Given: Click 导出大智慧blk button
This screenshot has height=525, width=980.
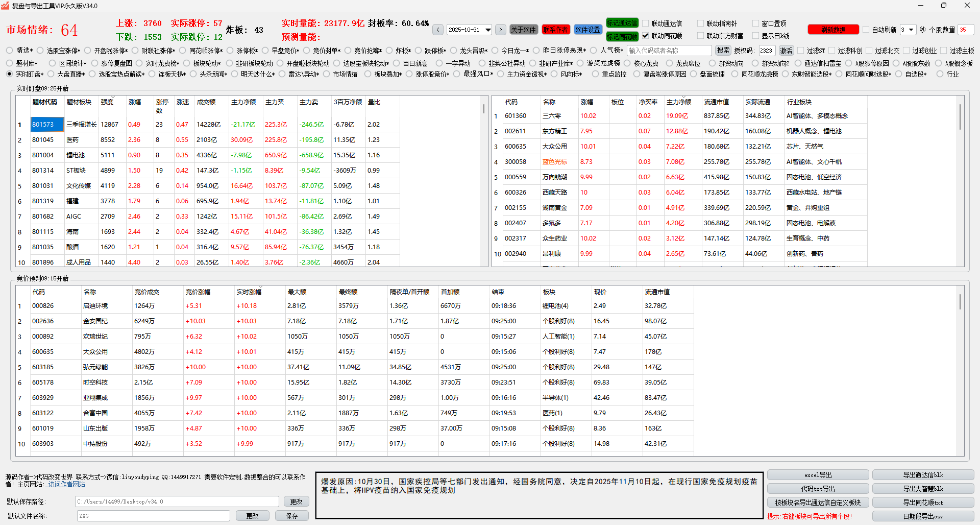Looking at the screenshot, I should pyautogui.click(x=923, y=489).
